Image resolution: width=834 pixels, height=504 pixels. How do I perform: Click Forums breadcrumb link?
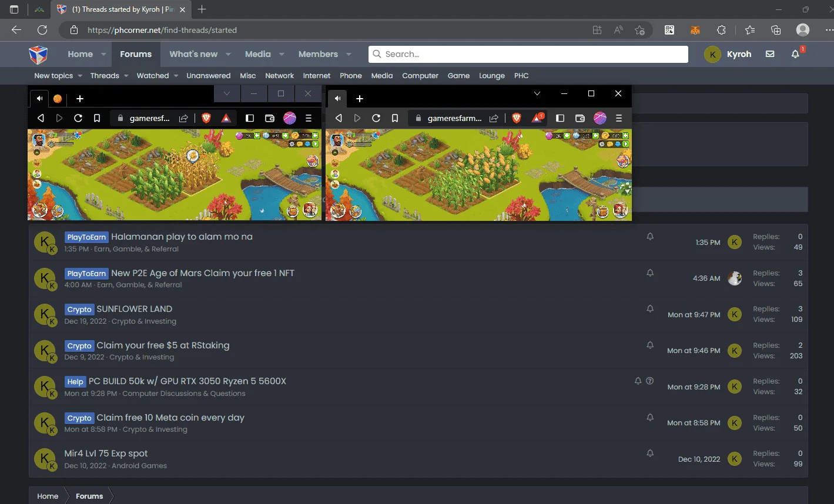click(x=89, y=496)
